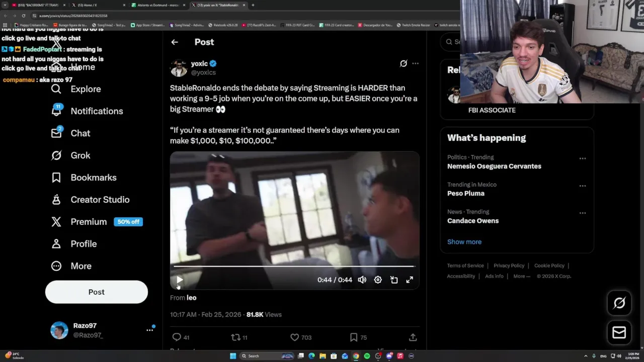Open File Explorer from the taskbar
The image size is (644, 362).
(323, 356)
